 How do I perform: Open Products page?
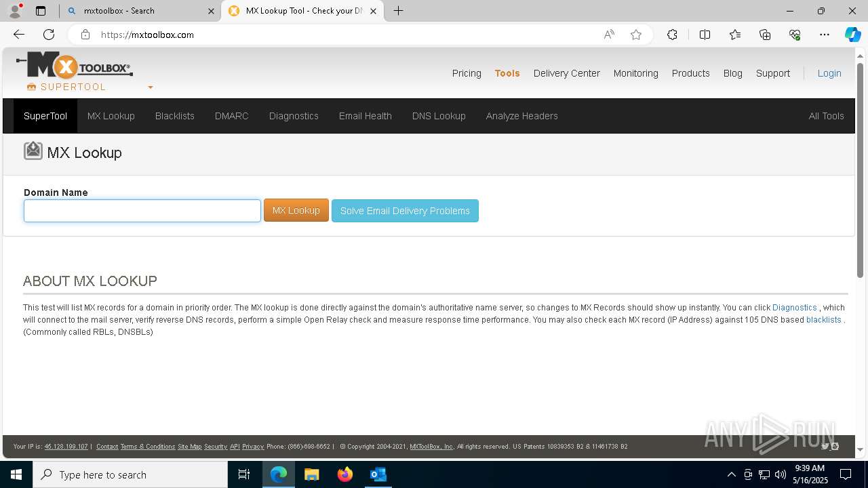click(x=691, y=73)
